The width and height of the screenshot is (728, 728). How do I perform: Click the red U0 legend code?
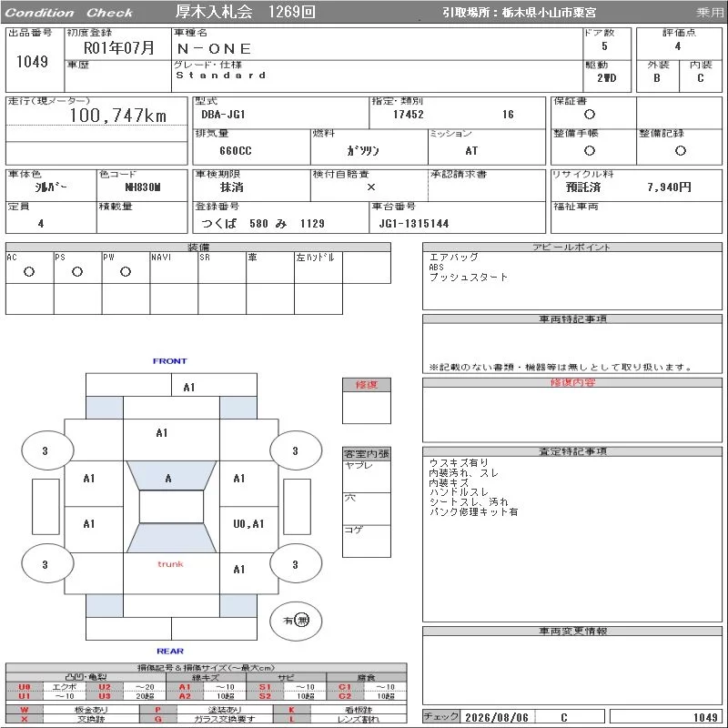[x=25, y=687]
